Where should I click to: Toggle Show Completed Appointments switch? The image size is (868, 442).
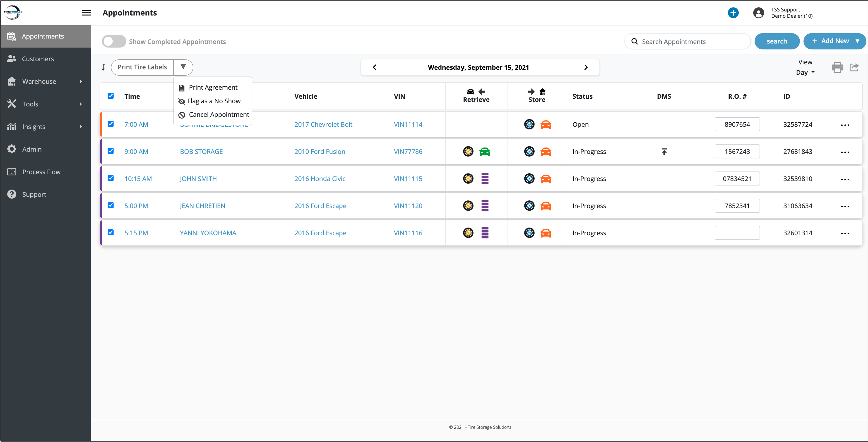pos(114,41)
